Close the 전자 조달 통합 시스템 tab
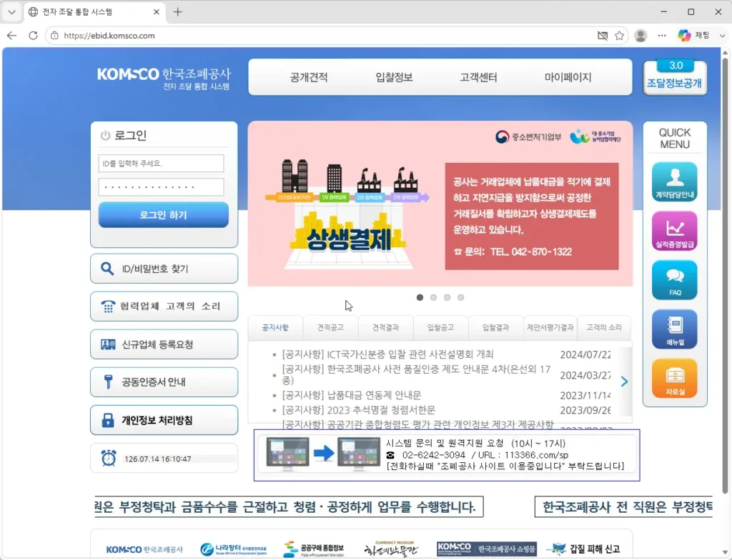This screenshot has height=560, width=732. pos(157,12)
